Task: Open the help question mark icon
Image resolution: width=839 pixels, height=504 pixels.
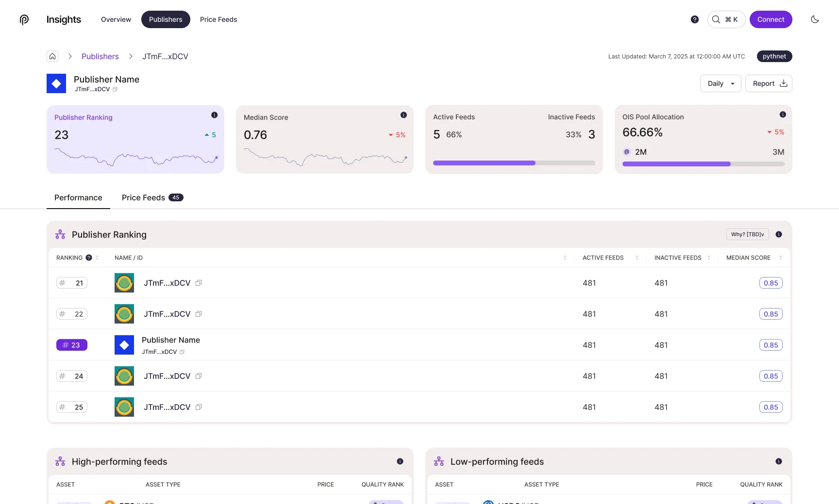Action: (x=695, y=19)
